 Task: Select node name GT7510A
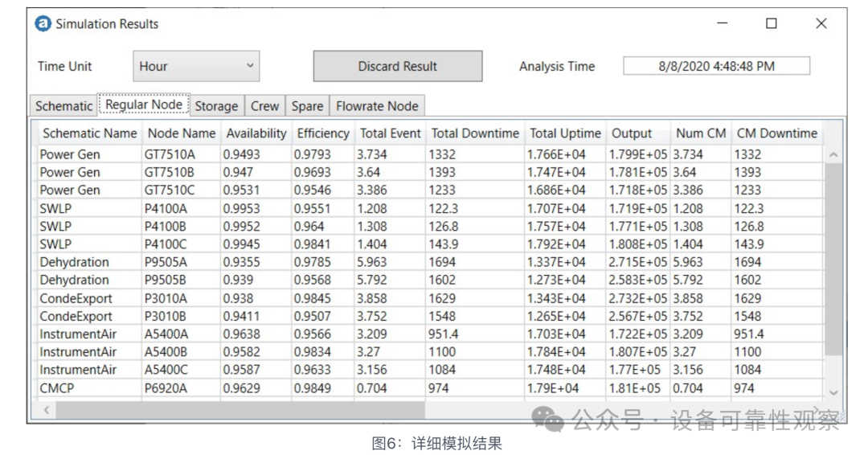click(169, 154)
